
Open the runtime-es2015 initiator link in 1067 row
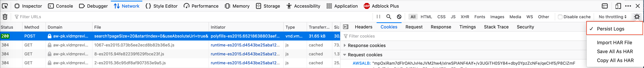pos(245,45)
